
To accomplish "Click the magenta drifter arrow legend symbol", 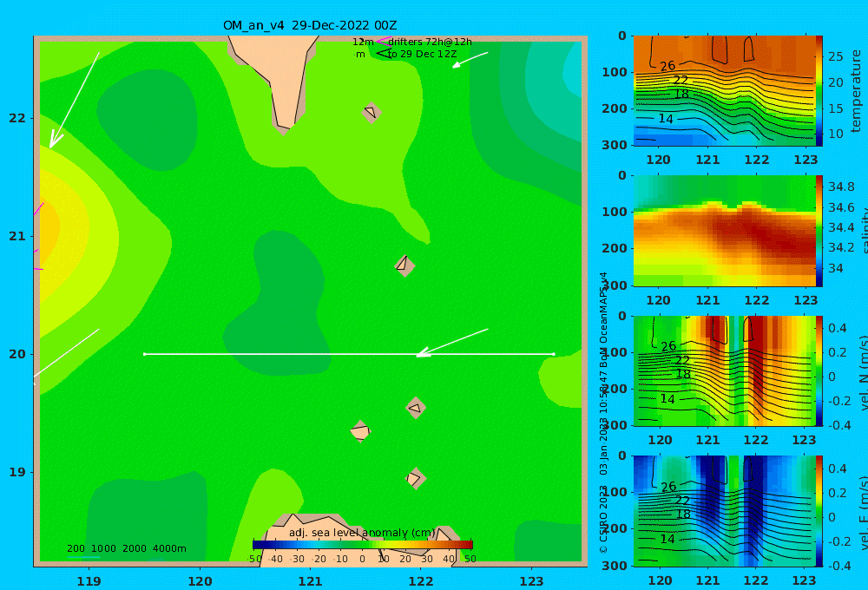I will pyautogui.click(x=384, y=42).
